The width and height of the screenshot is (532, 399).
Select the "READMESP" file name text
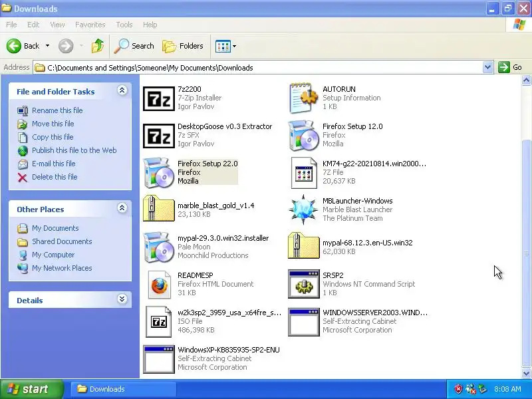pyautogui.click(x=195, y=275)
